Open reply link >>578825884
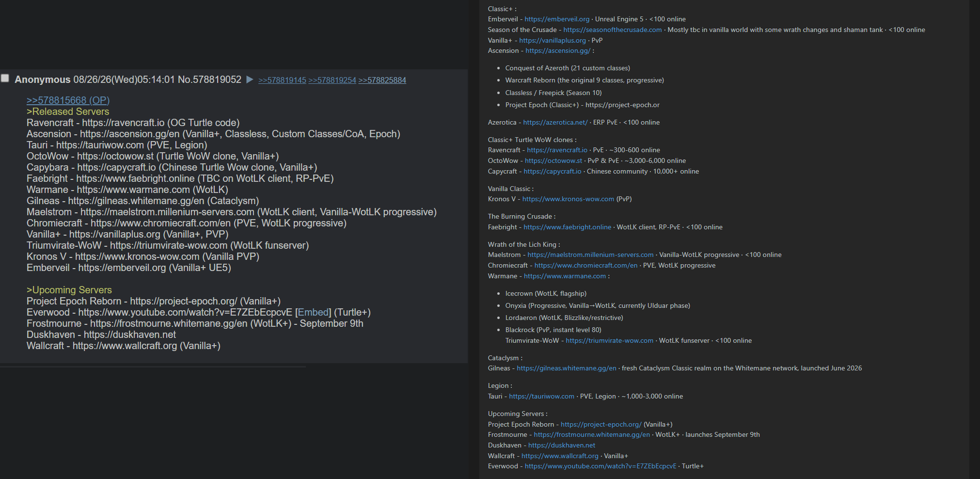Screen dimensions: 980x479 coord(382,80)
